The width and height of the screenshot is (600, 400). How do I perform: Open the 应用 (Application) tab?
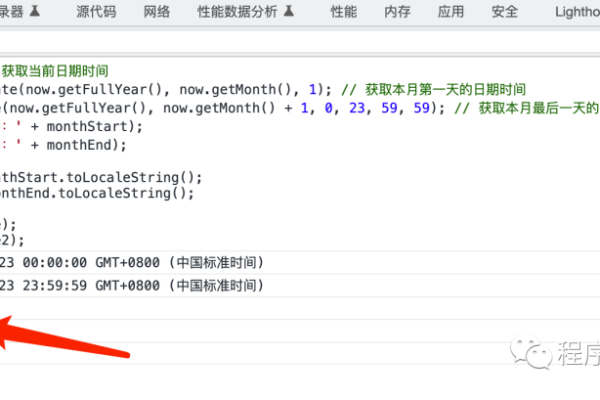click(x=451, y=12)
